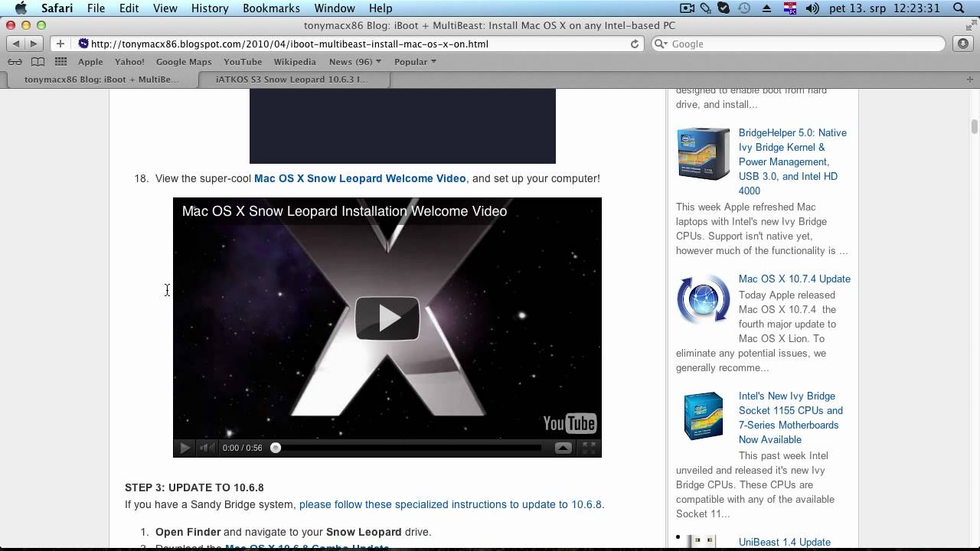
Task: Click the YouTube logo on the video
Action: [569, 423]
